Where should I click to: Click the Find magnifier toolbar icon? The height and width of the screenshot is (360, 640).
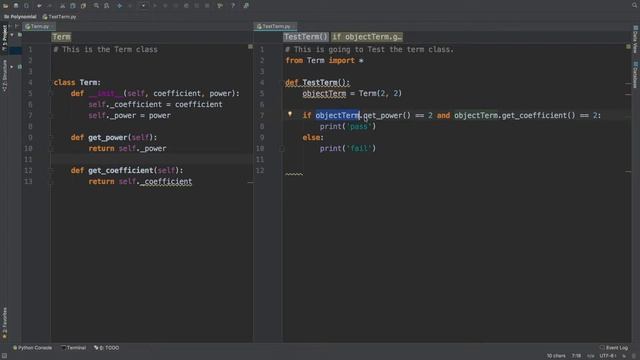click(x=96, y=6)
